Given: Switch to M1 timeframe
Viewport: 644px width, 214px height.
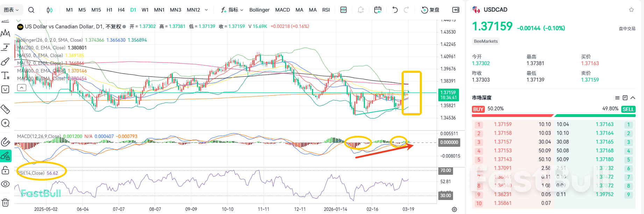Looking at the screenshot, I should point(70,10).
